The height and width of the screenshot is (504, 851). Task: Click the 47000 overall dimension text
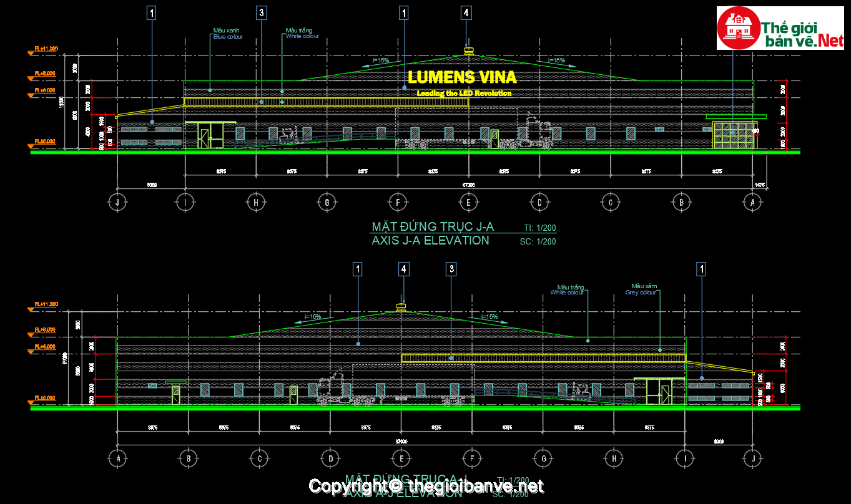(x=469, y=185)
